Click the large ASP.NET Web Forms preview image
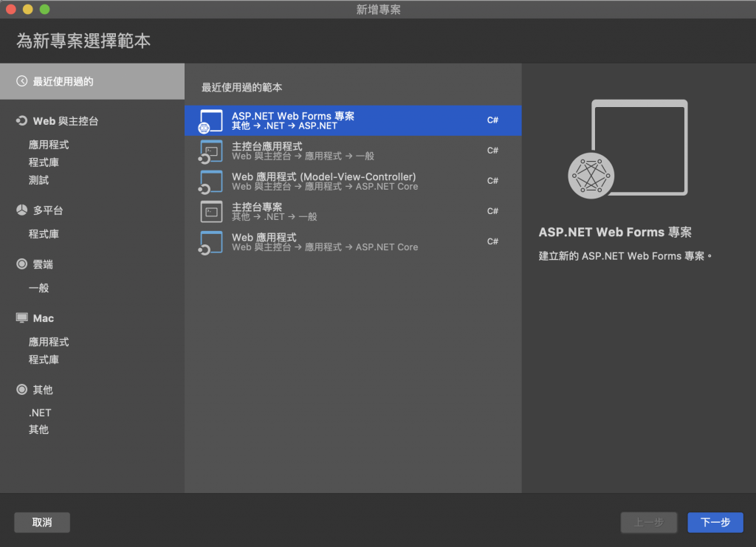Viewport: 756px width, 547px height. (x=628, y=149)
